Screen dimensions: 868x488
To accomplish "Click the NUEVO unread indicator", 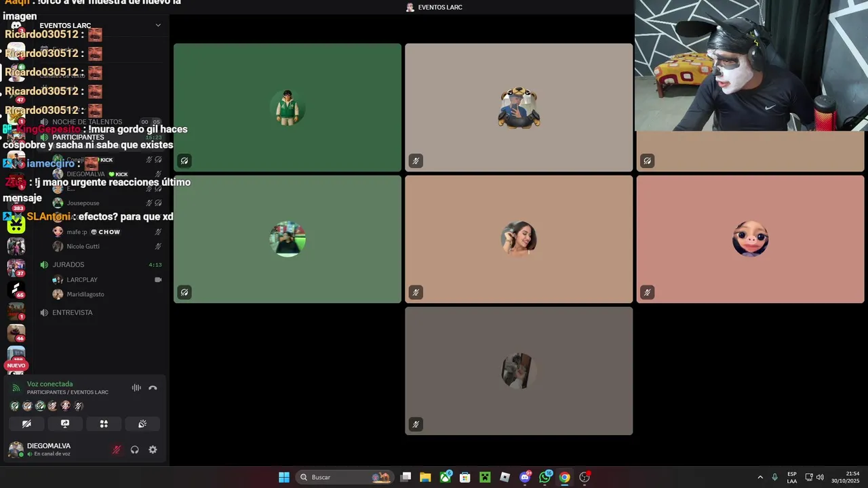I will point(16,365).
